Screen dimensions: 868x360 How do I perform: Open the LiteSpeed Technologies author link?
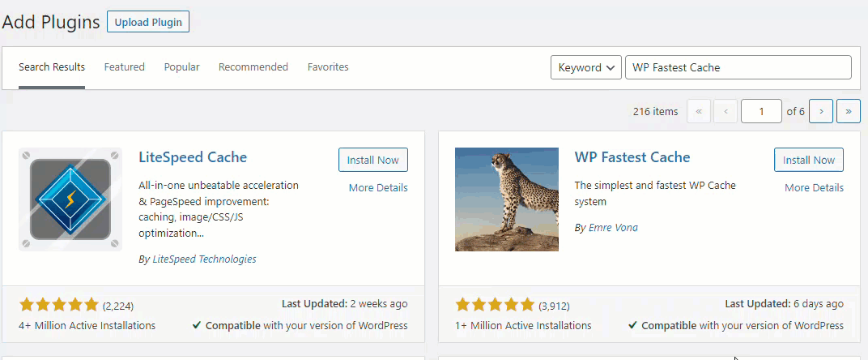[x=204, y=259]
